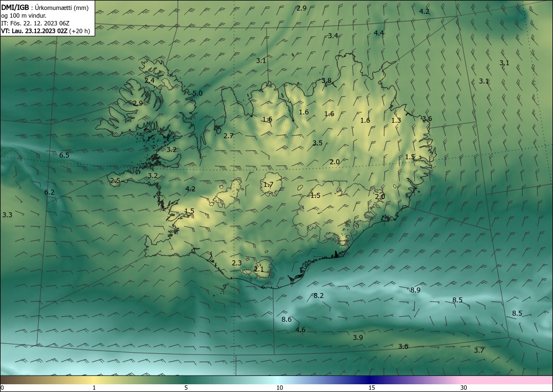553x392 pixels.
Task: Select the '15' tick label on color scale
Action: click(x=372, y=388)
